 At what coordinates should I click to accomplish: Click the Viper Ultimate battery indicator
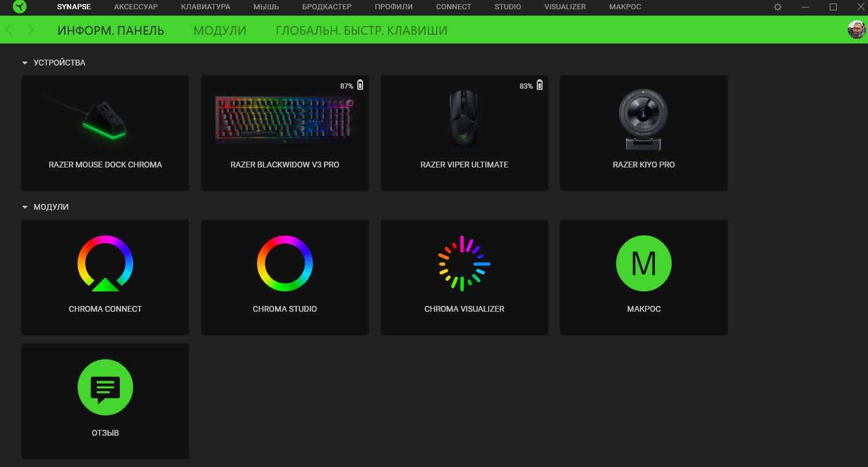coord(540,85)
